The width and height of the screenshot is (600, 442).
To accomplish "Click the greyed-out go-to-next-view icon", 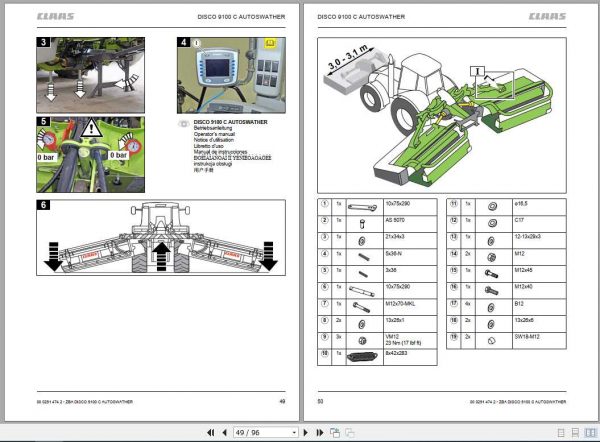I will [x=349, y=433].
